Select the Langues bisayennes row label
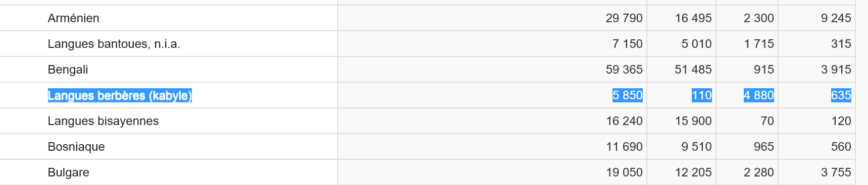This screenshot has width=868, height=185. click(x=103, y=121)
